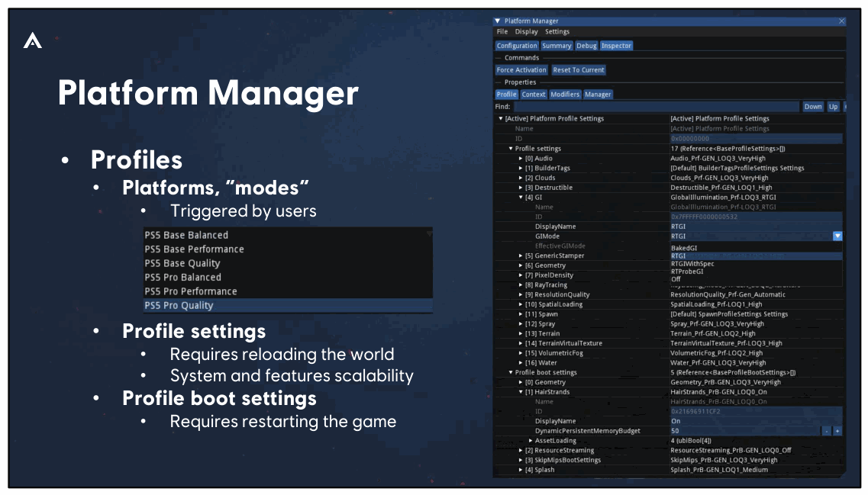This screenshot has height=495, width=868.
Task: Increase DynamicPersistentMemoryBudget with plus button
Action: point(837,432)
